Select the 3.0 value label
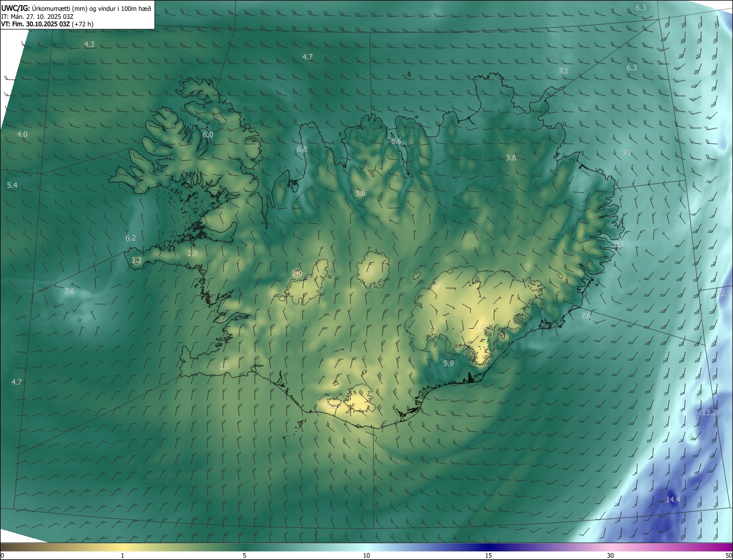 (360, 194)
